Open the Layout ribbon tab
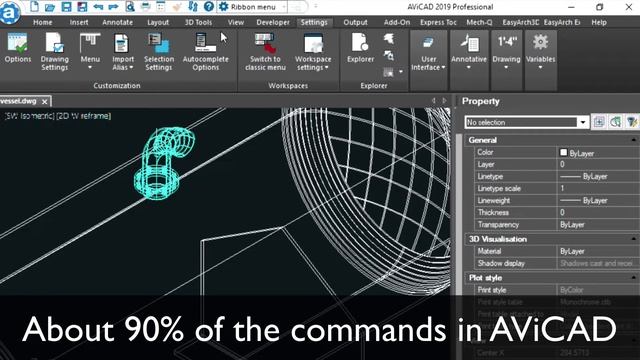This screenshot has width=640, height=360. [x=158, y=22]
